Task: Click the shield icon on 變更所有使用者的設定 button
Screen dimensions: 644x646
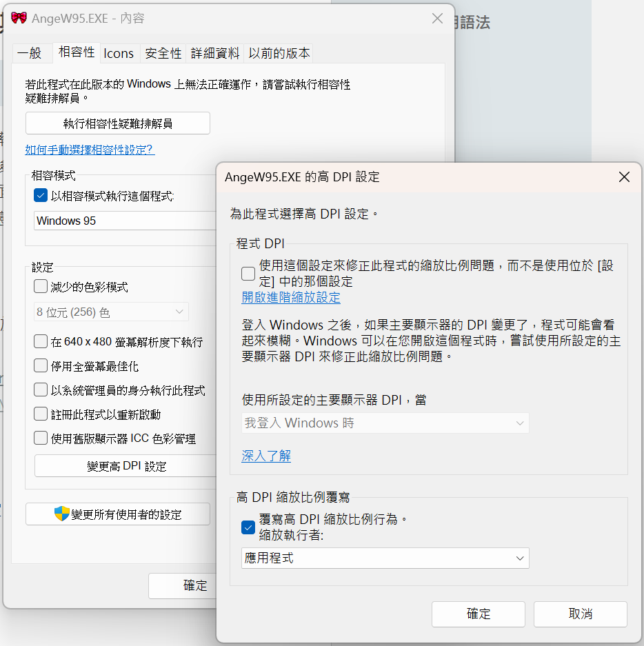Action: (62, 514)
